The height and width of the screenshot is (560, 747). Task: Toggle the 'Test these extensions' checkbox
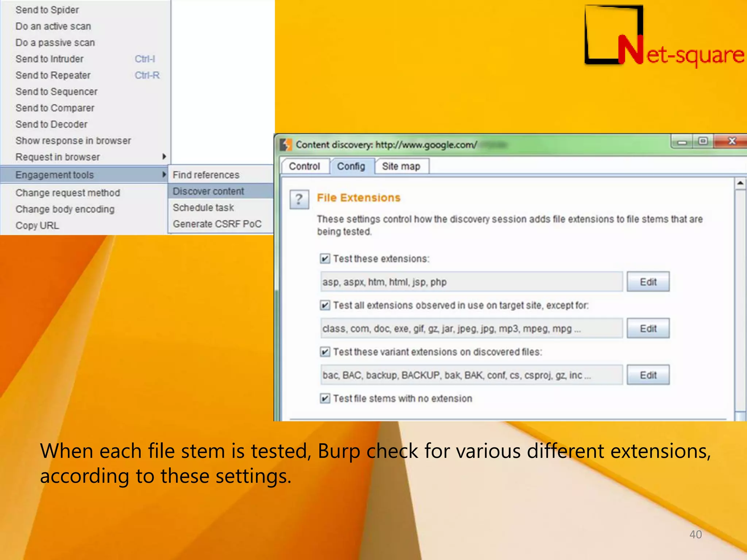(x=325, y=259)
